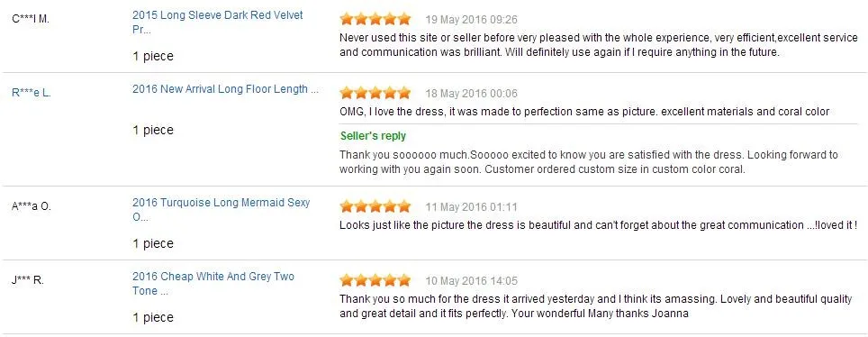Click the 10 May 2016 14:05 timestamp
The image size is (868, 337).
point(471,280)
